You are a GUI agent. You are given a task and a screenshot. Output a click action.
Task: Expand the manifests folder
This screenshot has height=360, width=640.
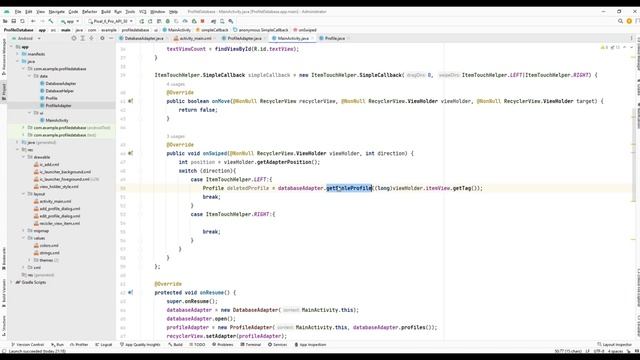point(18,54)
